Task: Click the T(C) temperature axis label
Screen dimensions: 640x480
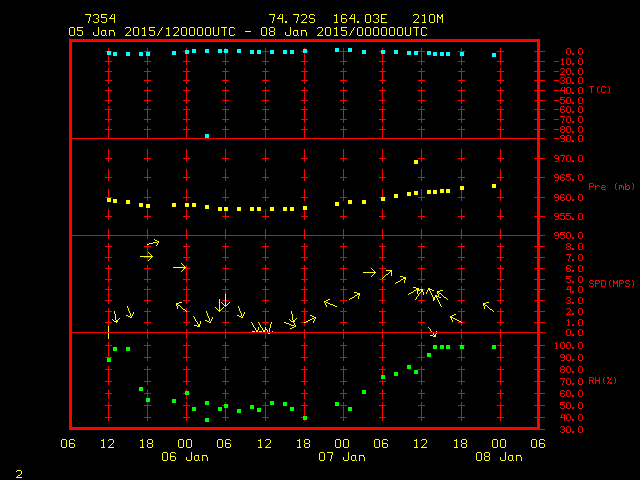Action: [600, 89]
